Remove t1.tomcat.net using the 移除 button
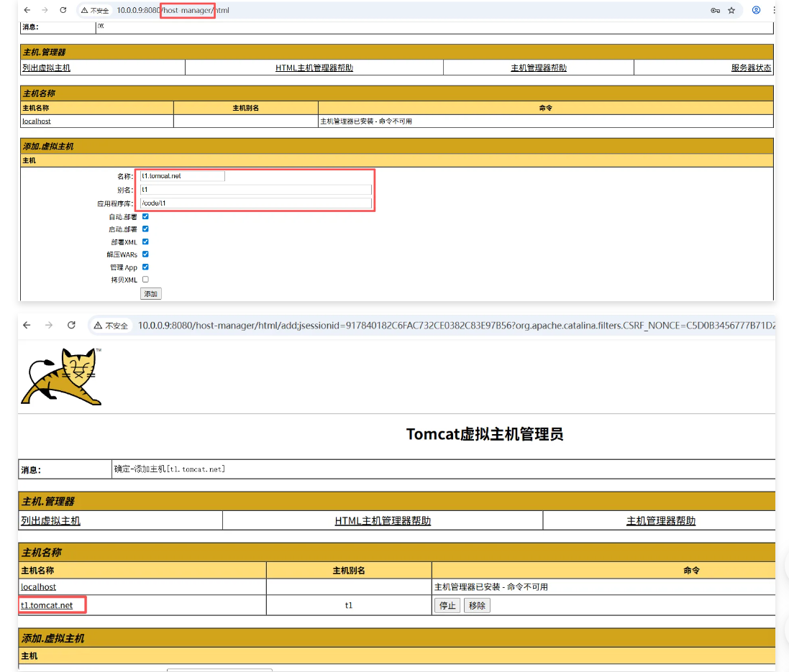Image resolution: width=789 pixels, height=672 pixels. [x=477, y=606]
